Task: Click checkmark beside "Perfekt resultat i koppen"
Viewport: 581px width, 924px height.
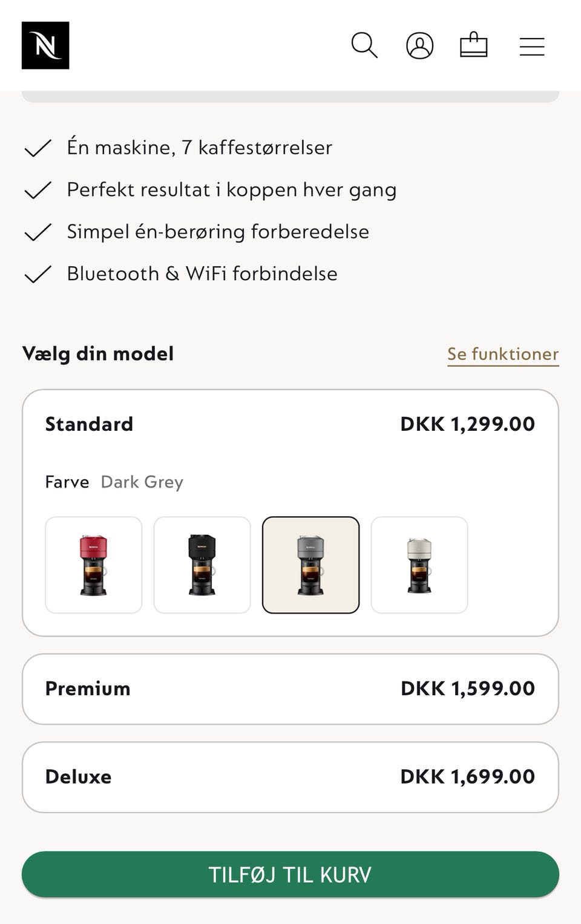Action: (x=38, y=191)
